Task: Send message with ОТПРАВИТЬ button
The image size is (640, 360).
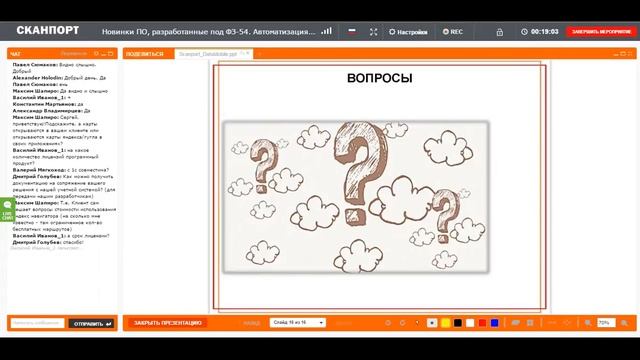Action: [x=91, y=324]
